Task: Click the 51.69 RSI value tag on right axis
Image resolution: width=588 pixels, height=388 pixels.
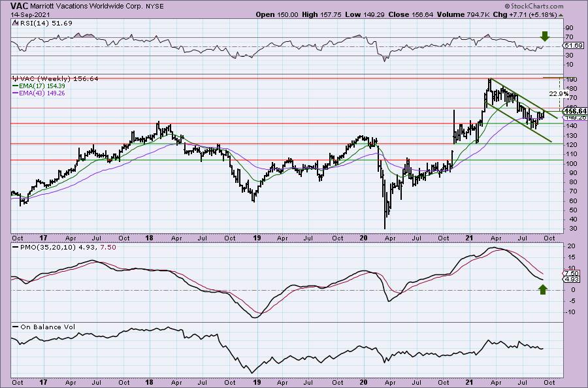Action: tap(574, 45)
